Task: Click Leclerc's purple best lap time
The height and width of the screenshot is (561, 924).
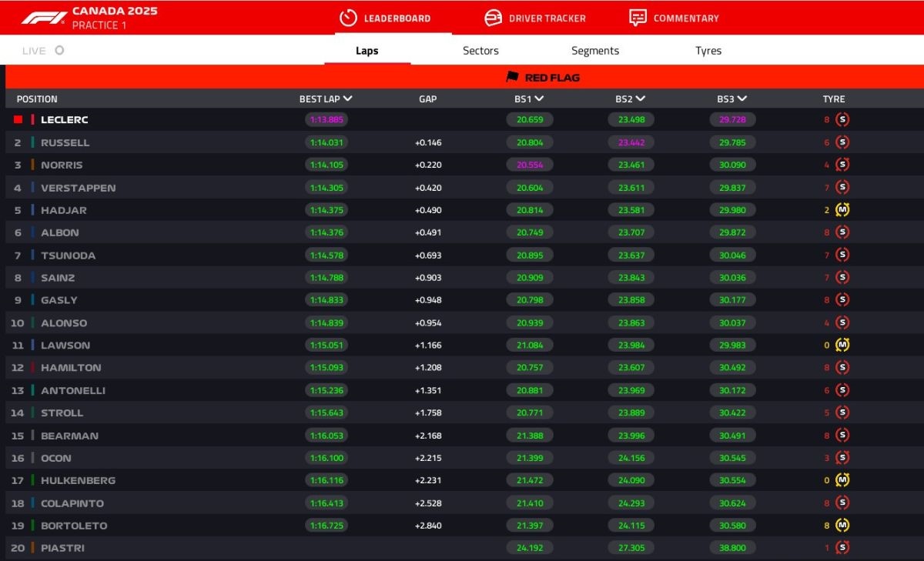Action: click(x=326, y=120)
